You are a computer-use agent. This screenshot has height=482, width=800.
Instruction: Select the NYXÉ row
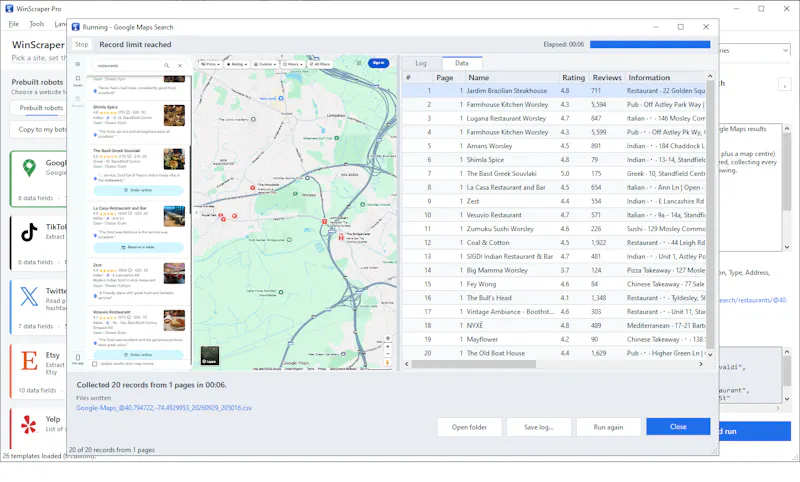click(554, 325)
